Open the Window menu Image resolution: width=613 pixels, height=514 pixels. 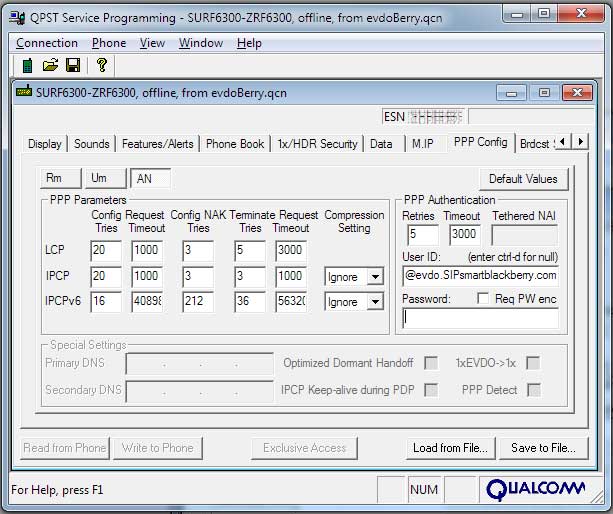(201, 43)
